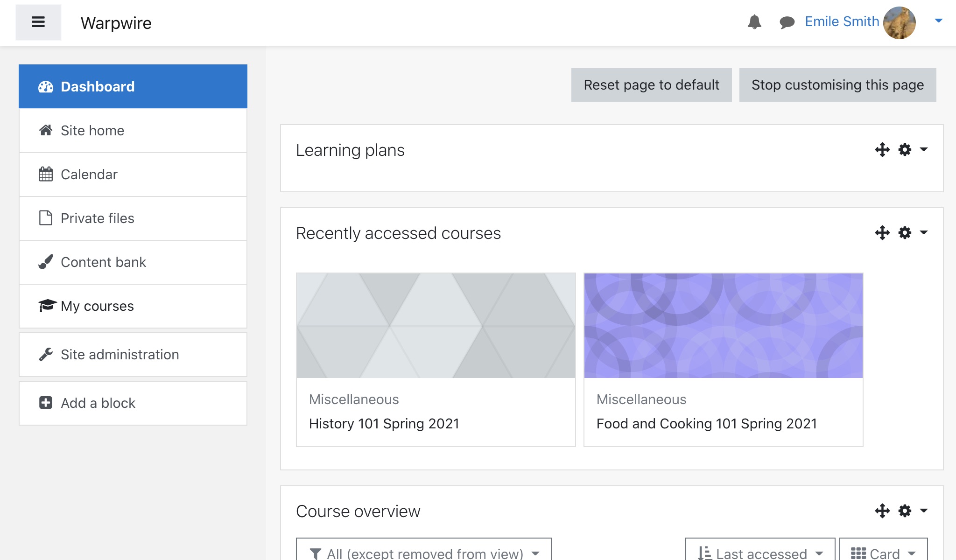Viewport: 956px width, 560px height.
Task: Click the move icon on Learning plans block
Action: [x=882, y=150]
